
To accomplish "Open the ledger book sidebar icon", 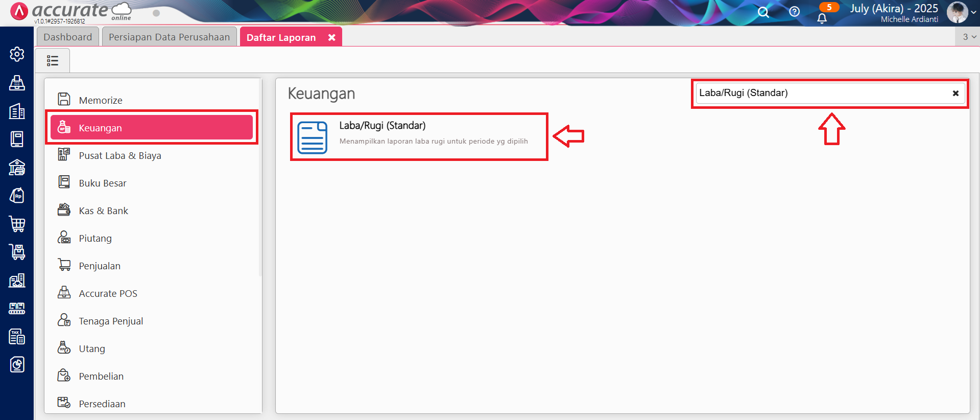I will pos(17,139).
